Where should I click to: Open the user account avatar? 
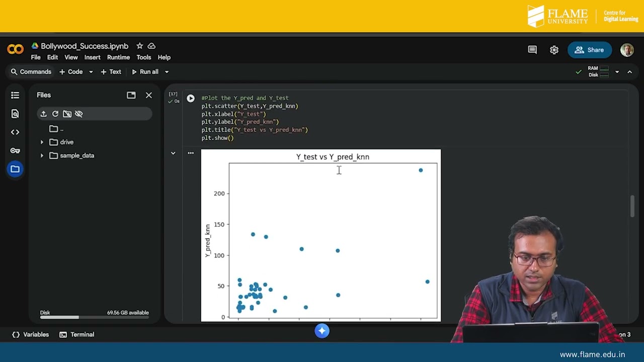tap(627, 50)
